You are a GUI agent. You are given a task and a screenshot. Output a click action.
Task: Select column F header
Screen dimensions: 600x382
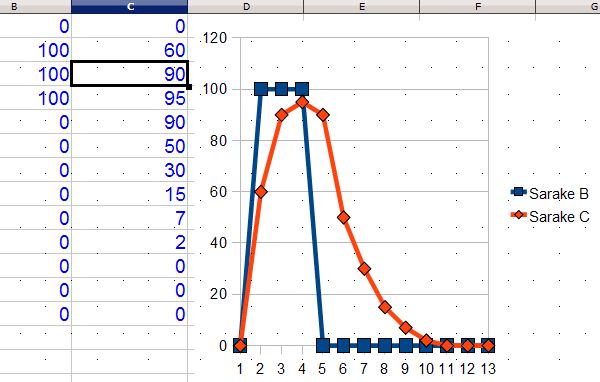478,7
